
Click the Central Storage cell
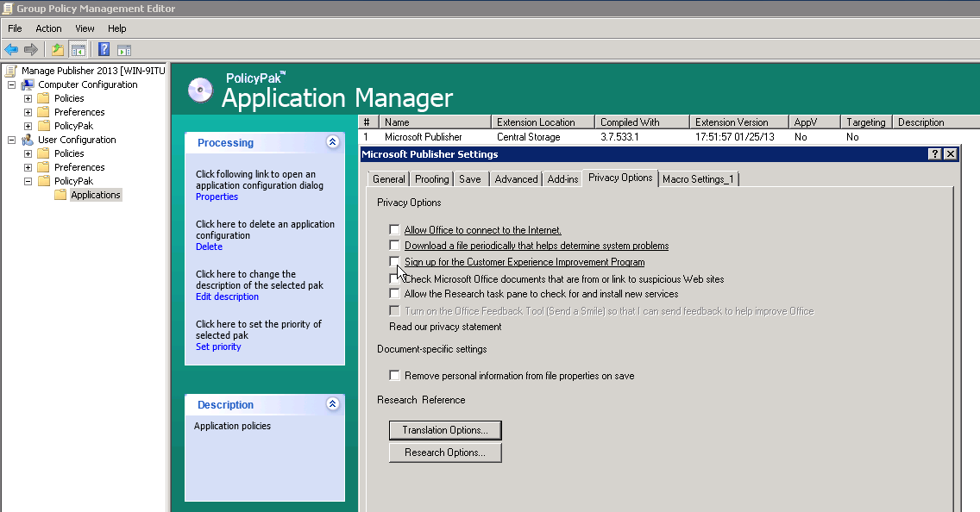(528, 137)
